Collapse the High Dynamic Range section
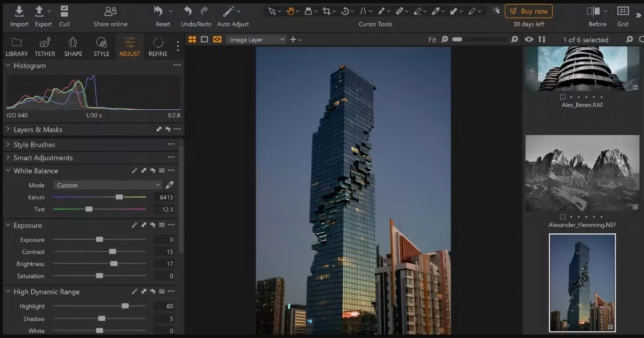The width and height of the screenshot is (644, 338). (8, 292)
